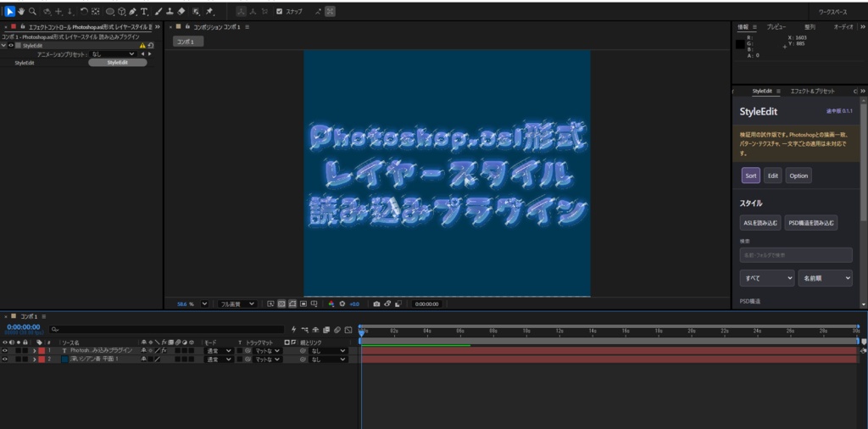Select the Brush tool
Image resolution: width=868 pixels, height=429 pixels.
coord(159,11)
